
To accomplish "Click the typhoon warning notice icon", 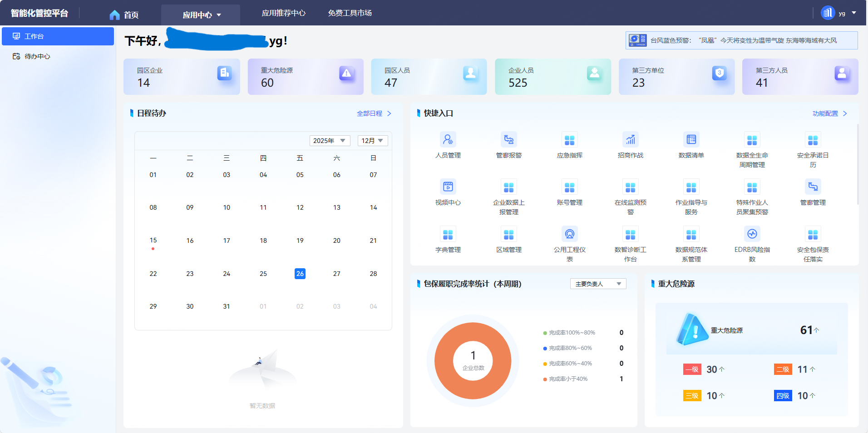I will (x=637, y=40).
